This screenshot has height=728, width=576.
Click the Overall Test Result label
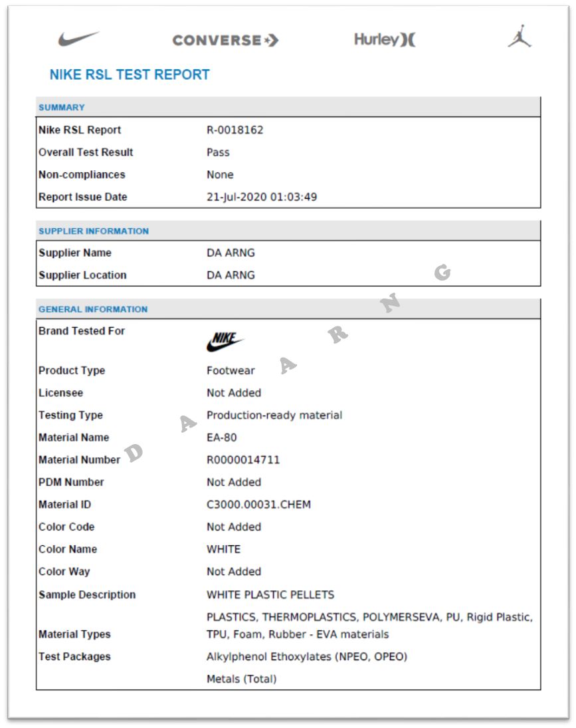point(86,152)
